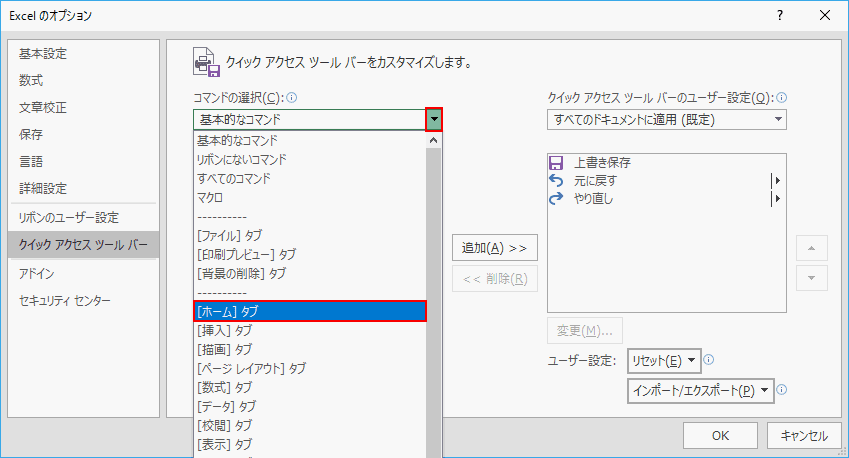
Task: Select やり直し in toolbar list
Action: (667, 199)
